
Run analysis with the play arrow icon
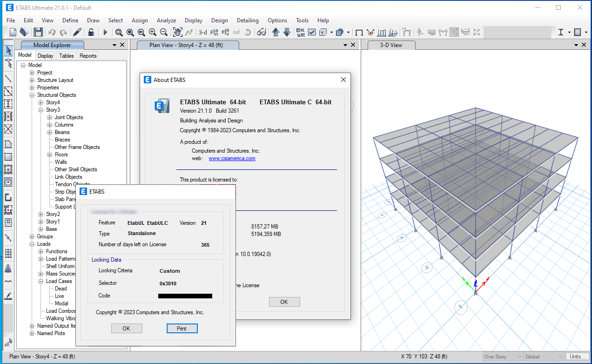105,32
